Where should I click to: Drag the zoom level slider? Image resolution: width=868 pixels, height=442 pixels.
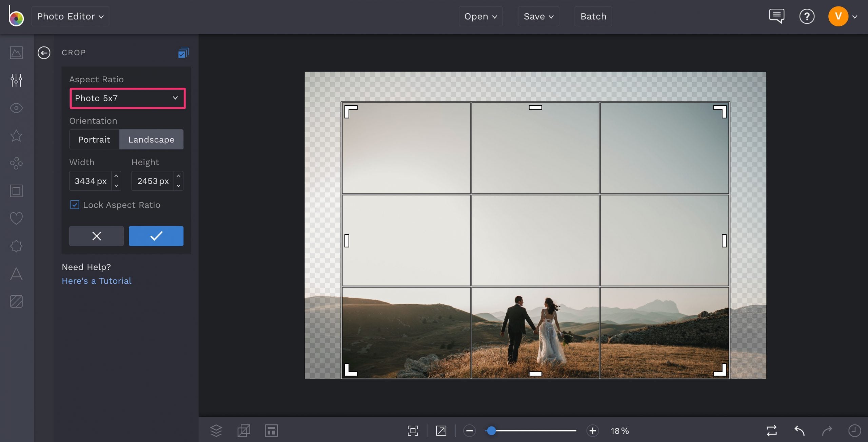(490, 429)
